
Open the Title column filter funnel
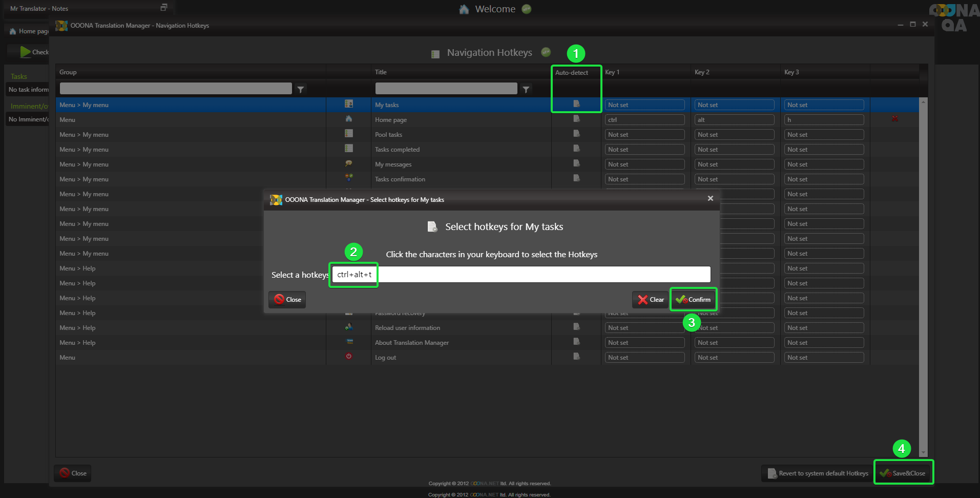(526, 89)
